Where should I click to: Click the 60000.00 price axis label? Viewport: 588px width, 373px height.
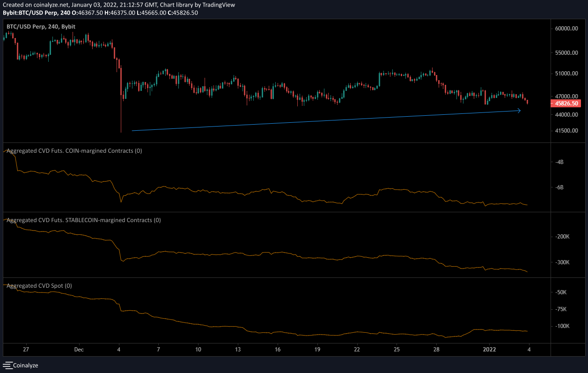click(x=566, y=29)
